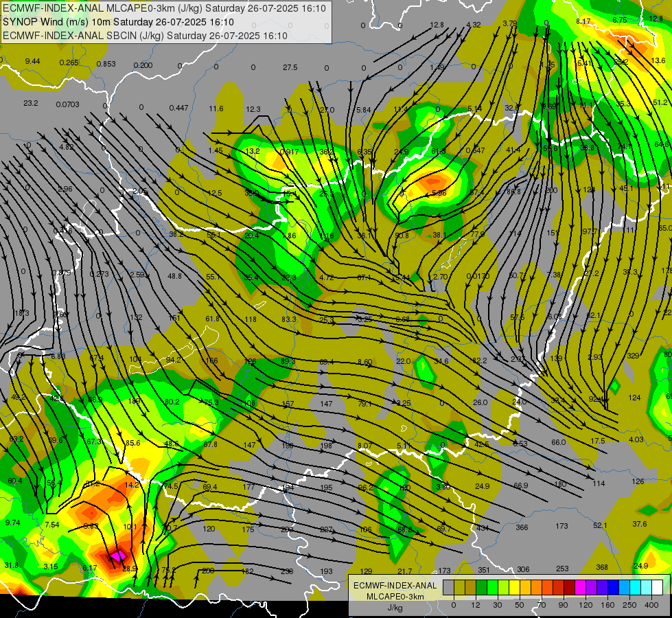Click the map value 42.5

(482, 444)
